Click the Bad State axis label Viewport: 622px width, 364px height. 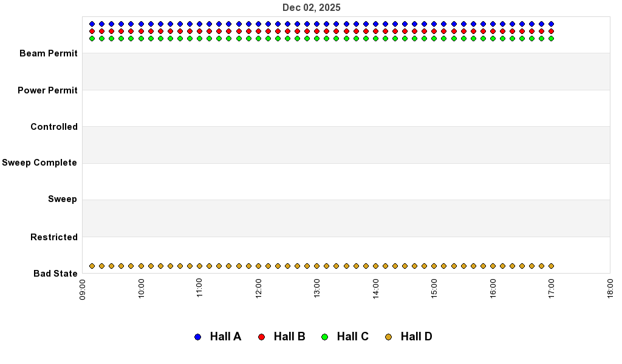(55, 274)
